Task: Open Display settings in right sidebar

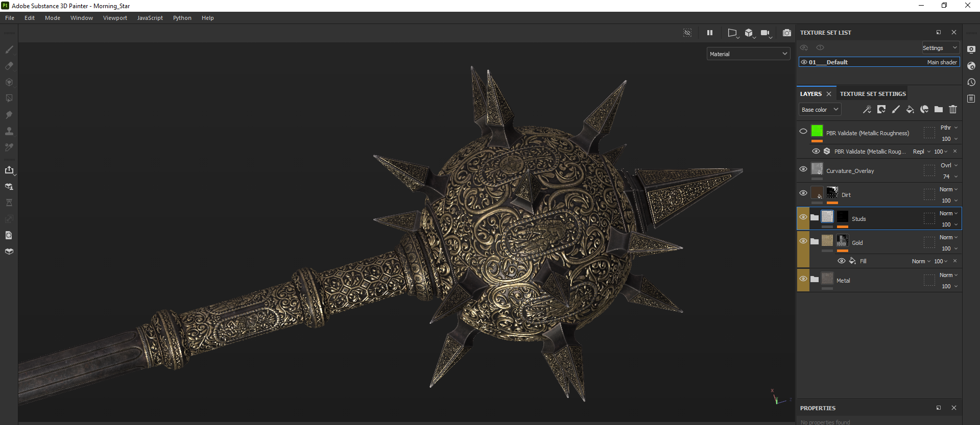Action: point(971,49)
